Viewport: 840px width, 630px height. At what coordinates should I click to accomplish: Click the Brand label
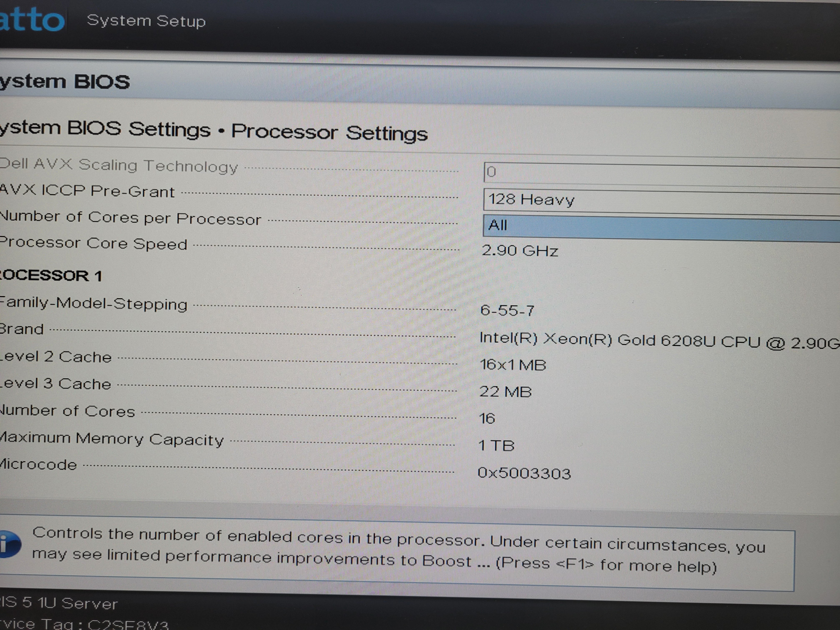pyautogui.click(x=22, y=329)
